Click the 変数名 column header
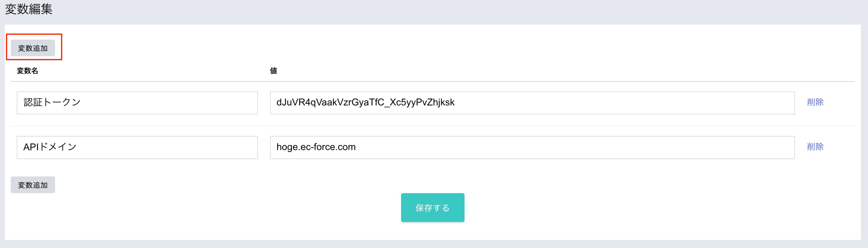Viewport: 868px width, 248px height. click(x=27, y=71)
